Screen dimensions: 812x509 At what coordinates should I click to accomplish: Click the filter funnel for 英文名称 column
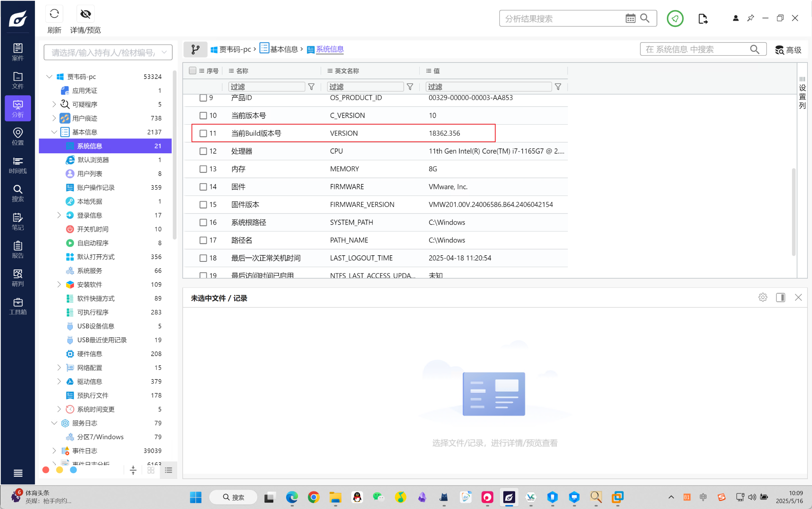410,87
